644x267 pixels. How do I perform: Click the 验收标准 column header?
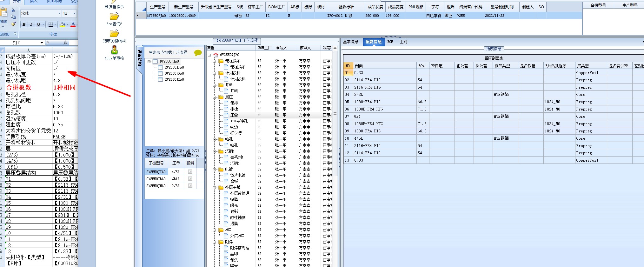[346, 7]
